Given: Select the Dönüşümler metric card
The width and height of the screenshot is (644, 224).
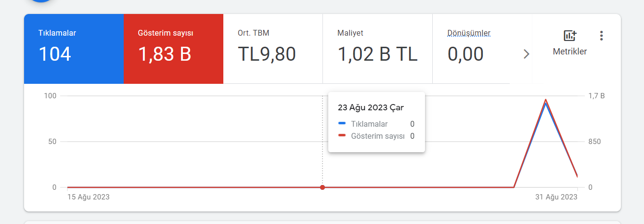Looking at the screenshot, I should point(482,49).
